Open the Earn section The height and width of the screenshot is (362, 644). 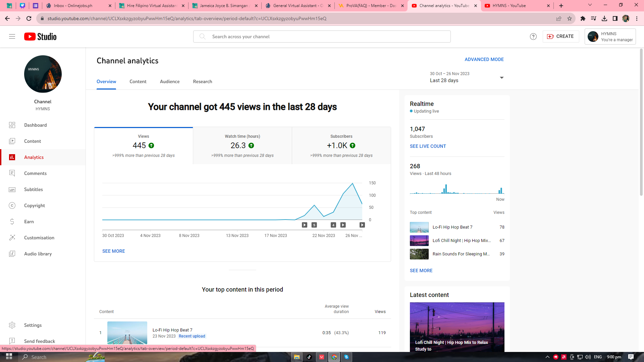(29, 222)
